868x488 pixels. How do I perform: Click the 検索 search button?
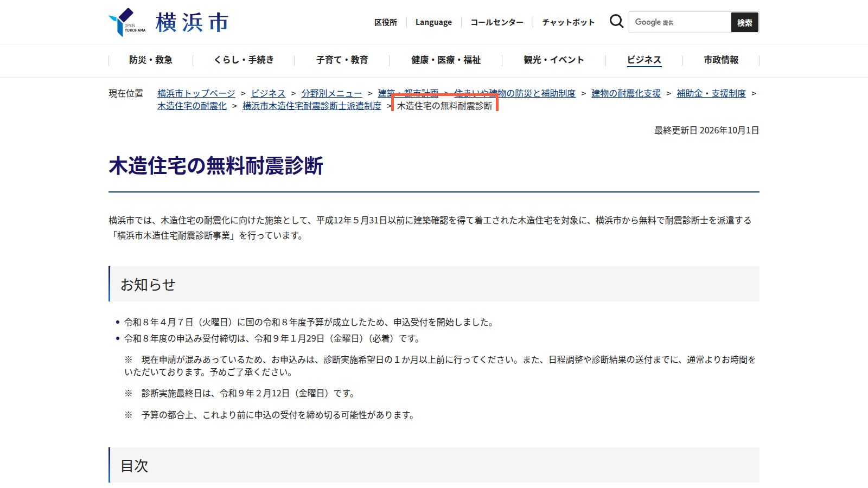[745, 22]
